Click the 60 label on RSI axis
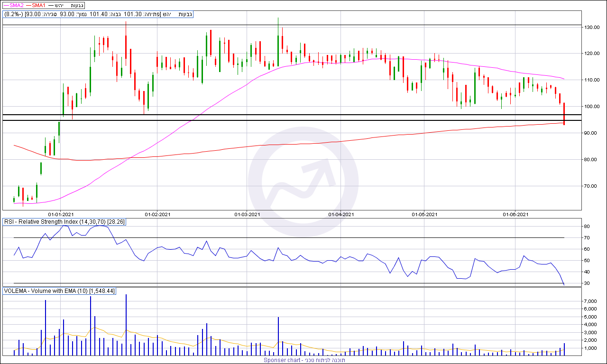Image resolution: width=607 pixels, height=364 pixels. click(587, 249)
